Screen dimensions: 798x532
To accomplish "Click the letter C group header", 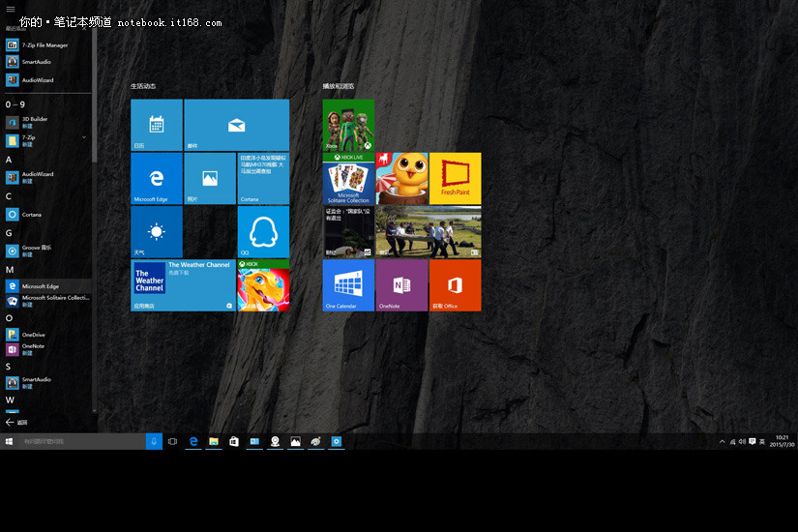I will click(x=9, y=196).
